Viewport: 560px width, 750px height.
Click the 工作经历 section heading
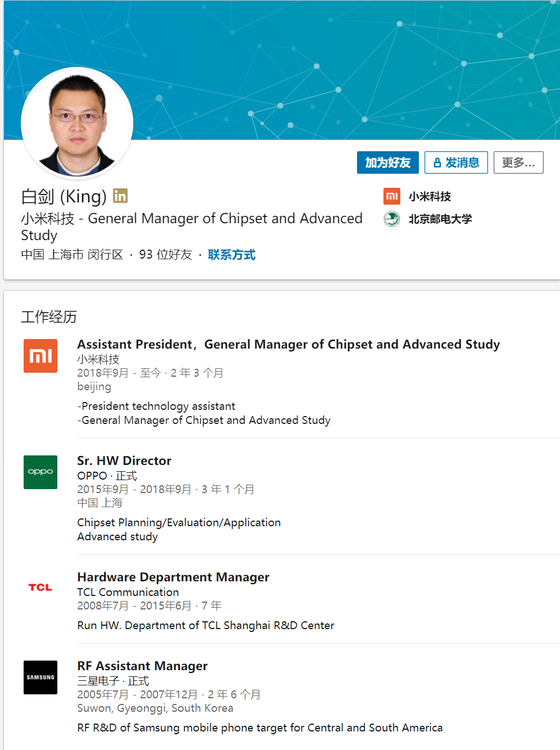click(49, 317)
